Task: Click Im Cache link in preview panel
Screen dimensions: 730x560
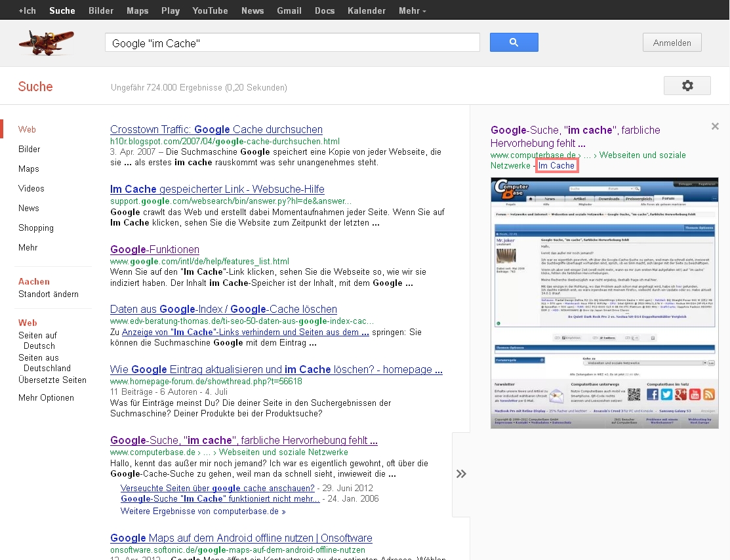Action: pyautogui.click(x=556, y=166)
